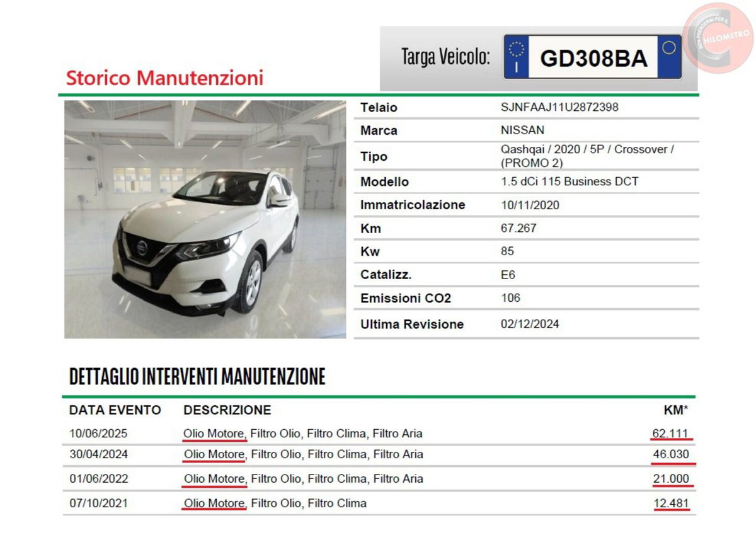Image resolution: width=756 pixels, height=547 pixels.
Task: Select the event date 30/04/2024
Action: click(x=98, y=454)
